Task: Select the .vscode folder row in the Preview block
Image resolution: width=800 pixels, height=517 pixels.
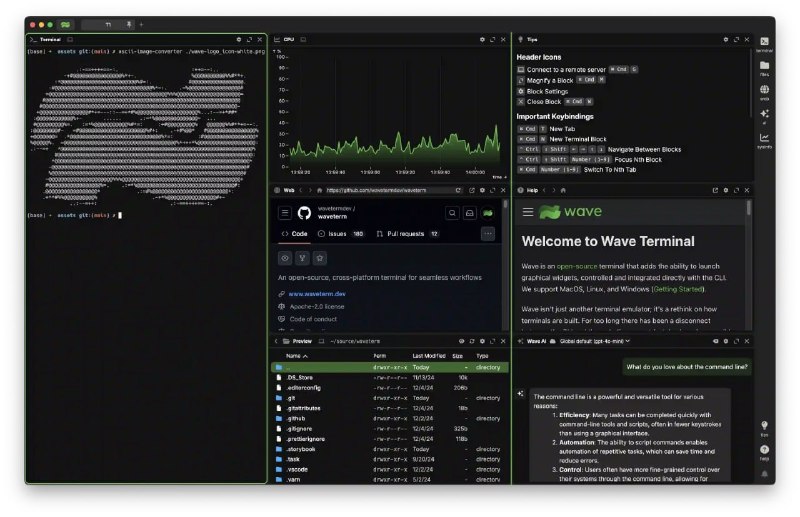Action: pos(390,470)
